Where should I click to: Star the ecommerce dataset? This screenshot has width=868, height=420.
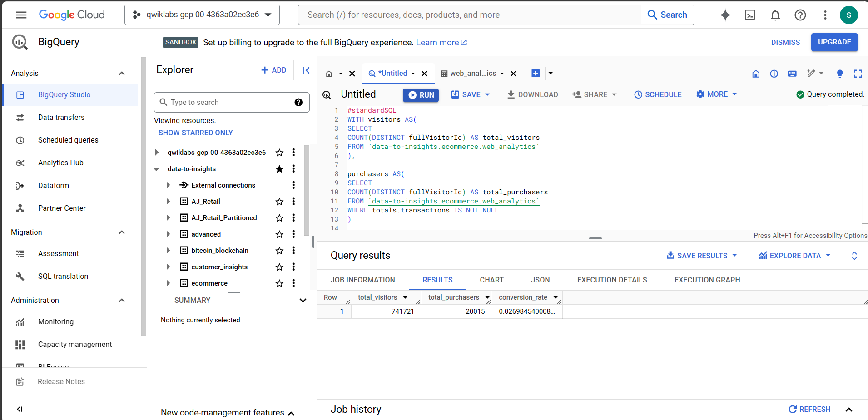279,283
